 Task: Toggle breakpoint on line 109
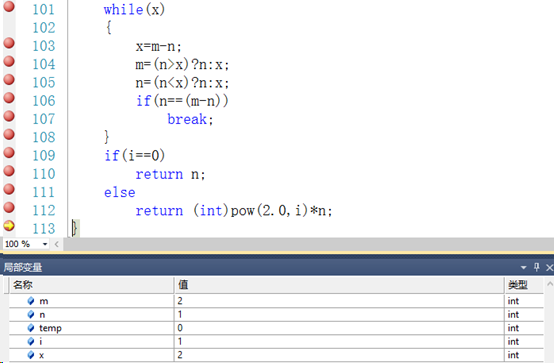9,153
